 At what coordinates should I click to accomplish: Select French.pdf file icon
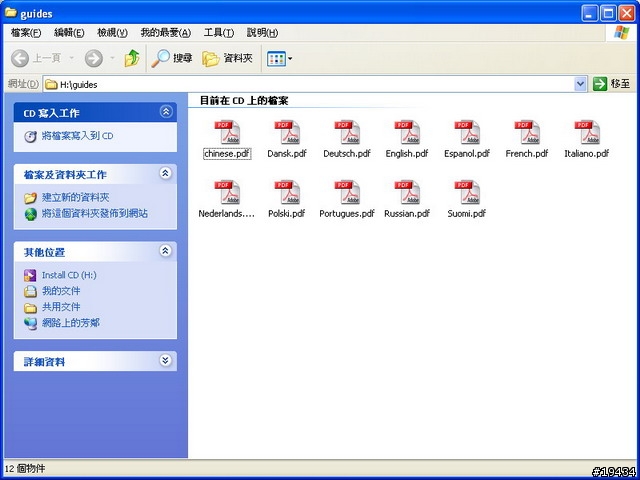(527, 132)
